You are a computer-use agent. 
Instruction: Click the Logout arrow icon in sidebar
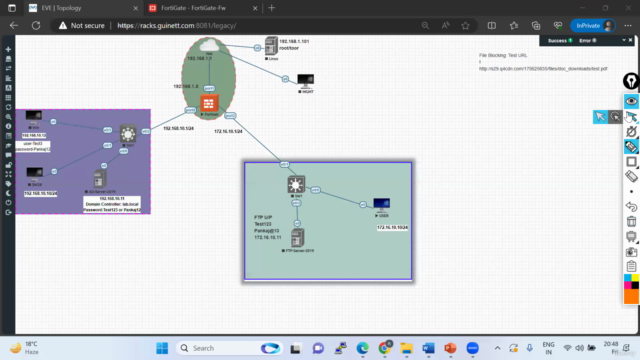8,213
